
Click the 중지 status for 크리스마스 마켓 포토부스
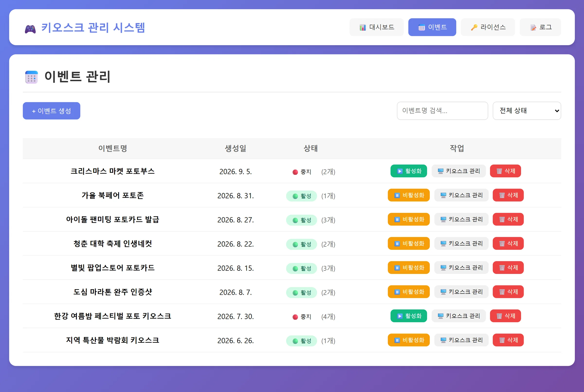pos(301,172)
